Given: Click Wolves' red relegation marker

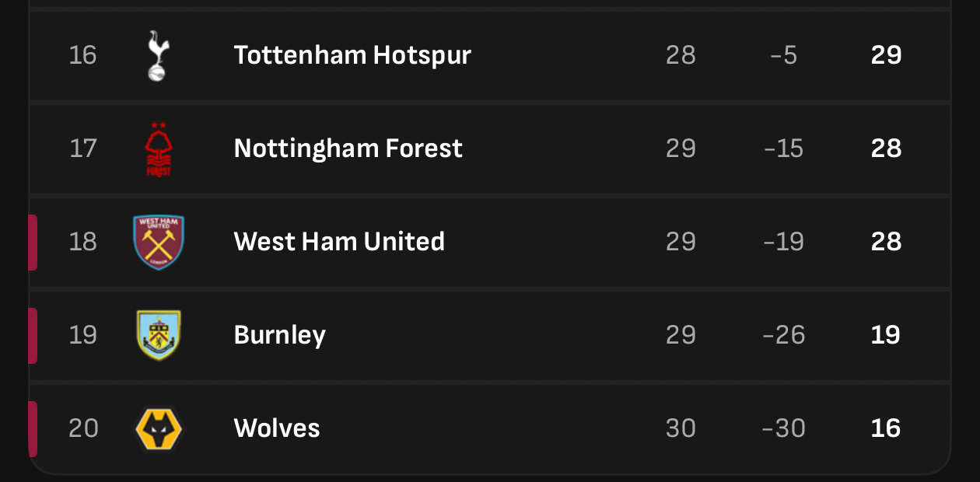Looking at the screenshot, I should click(33, 429).
